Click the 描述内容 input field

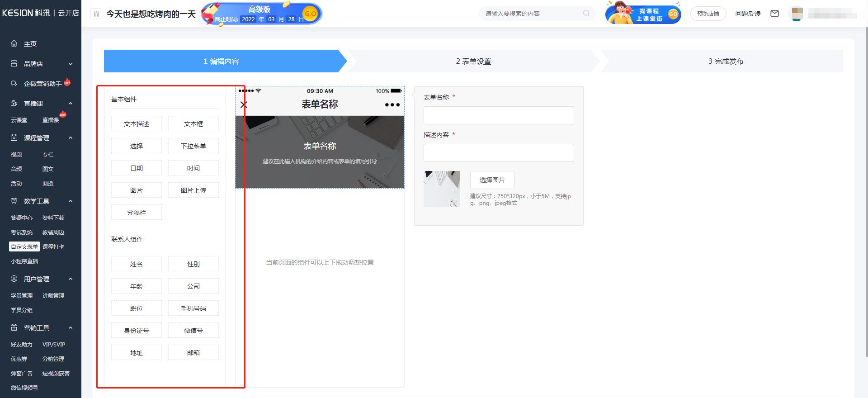(499, 153)
